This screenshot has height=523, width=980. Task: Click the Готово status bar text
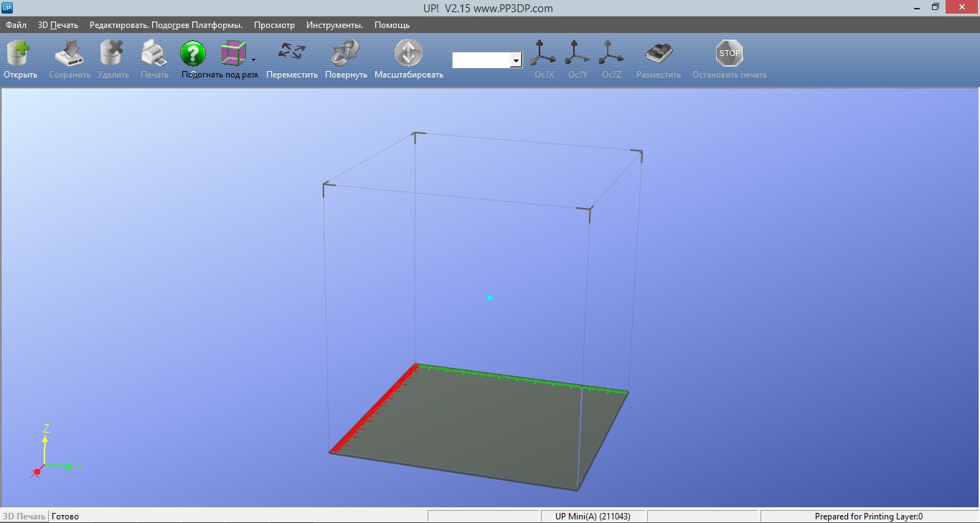65,517
